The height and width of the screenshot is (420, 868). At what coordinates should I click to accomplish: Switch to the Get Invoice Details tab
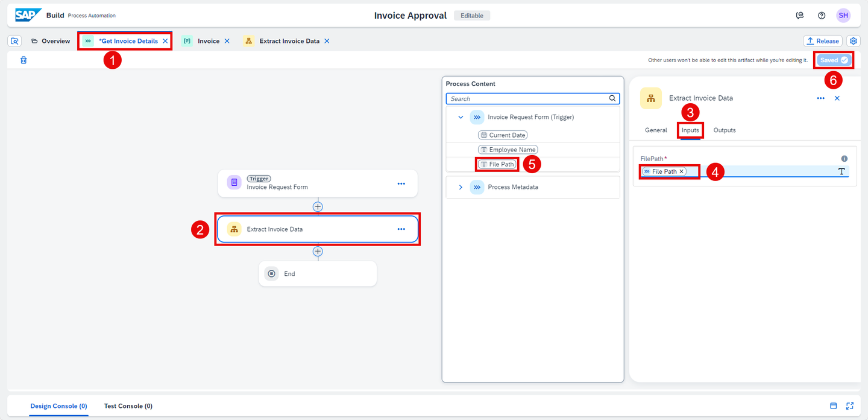click(128, 41)
